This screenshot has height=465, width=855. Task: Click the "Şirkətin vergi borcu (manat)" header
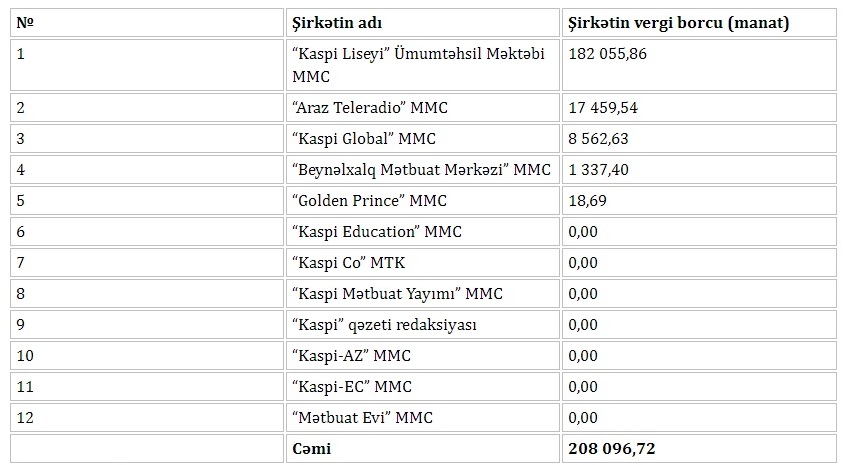(x=678, y=23)
